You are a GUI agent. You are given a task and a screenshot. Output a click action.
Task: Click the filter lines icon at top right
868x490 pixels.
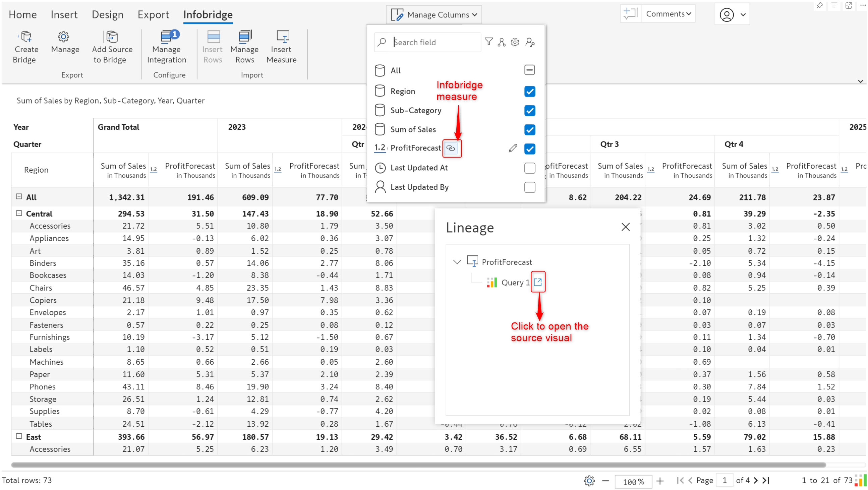(x=834, y=5)
